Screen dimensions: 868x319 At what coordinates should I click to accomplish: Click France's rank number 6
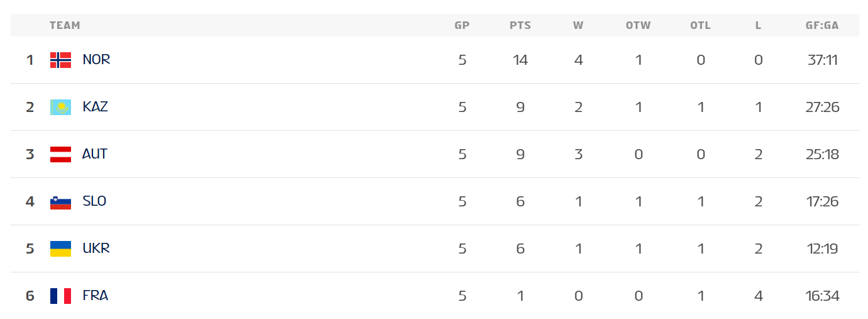click(30, 296)
